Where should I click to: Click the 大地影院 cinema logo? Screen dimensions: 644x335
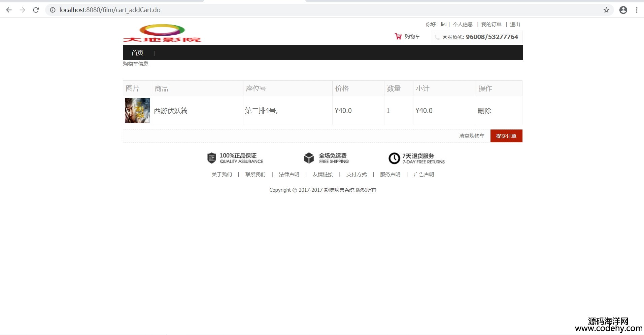point(162,33)
